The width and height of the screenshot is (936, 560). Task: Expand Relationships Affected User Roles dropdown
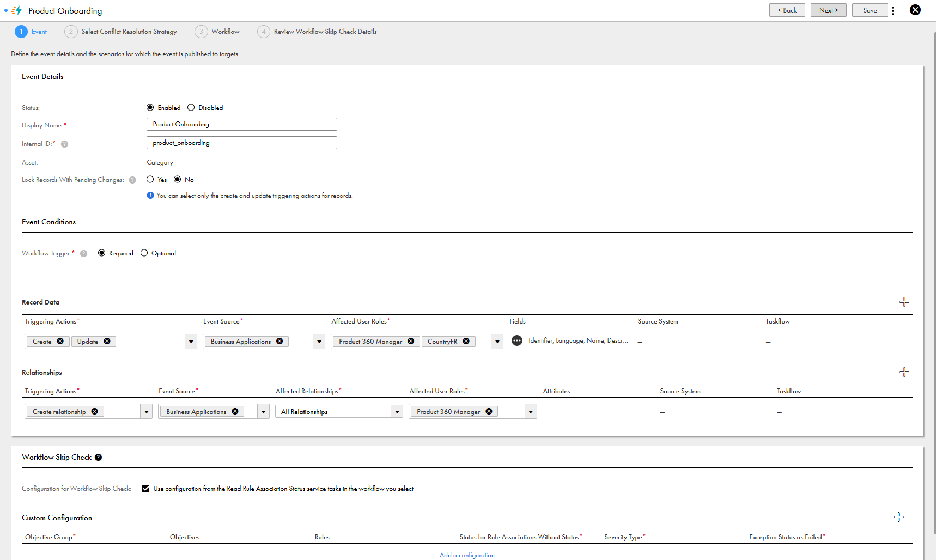(x=531, y=412)
